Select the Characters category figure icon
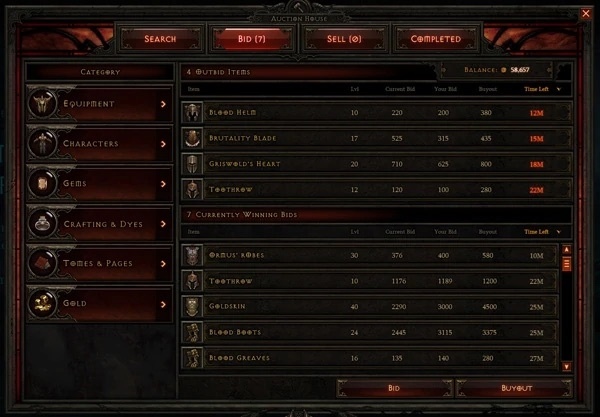The height and width of the screenshot is (417, 600). [x=42, y=143]
